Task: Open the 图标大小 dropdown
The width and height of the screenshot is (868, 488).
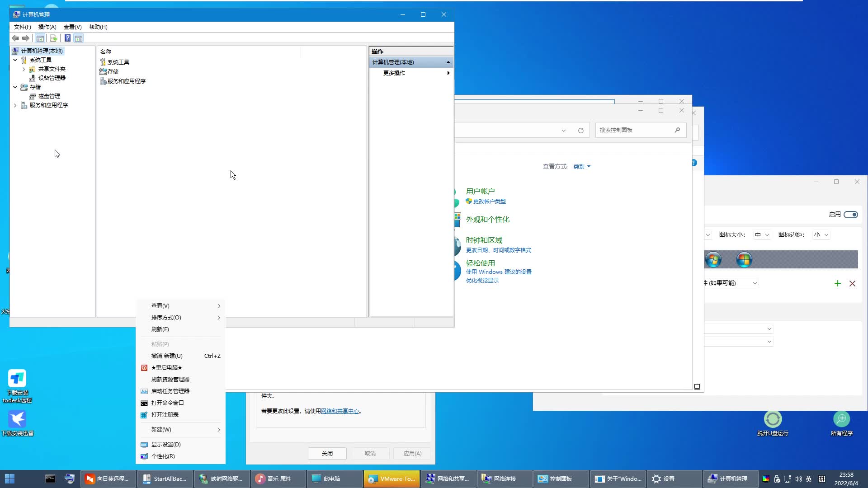Action: (762, 235)
